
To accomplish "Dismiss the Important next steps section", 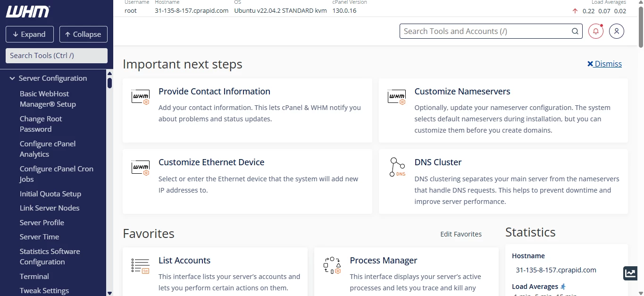I will (604, 64).
